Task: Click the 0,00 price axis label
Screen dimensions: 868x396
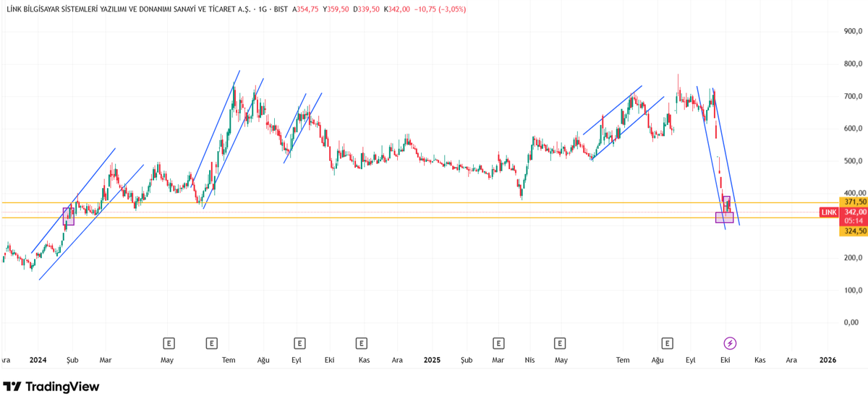Action: (851, 323)
